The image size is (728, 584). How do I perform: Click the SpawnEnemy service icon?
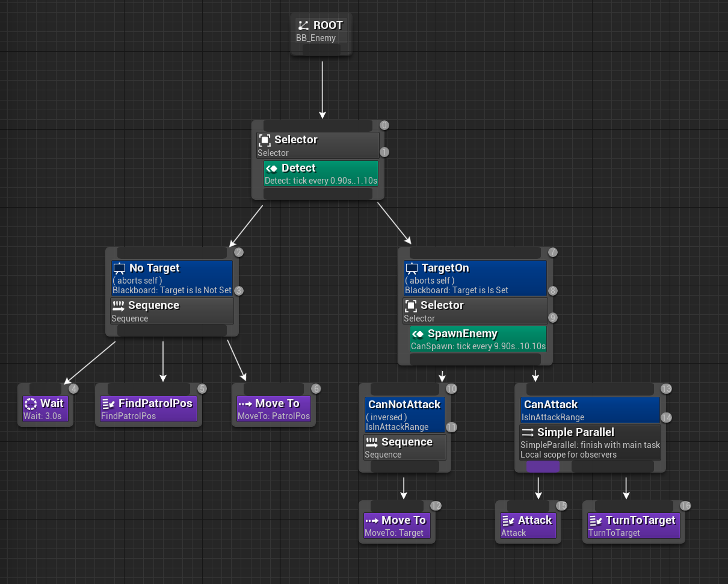pyautogui.click(x=418, y=334)
